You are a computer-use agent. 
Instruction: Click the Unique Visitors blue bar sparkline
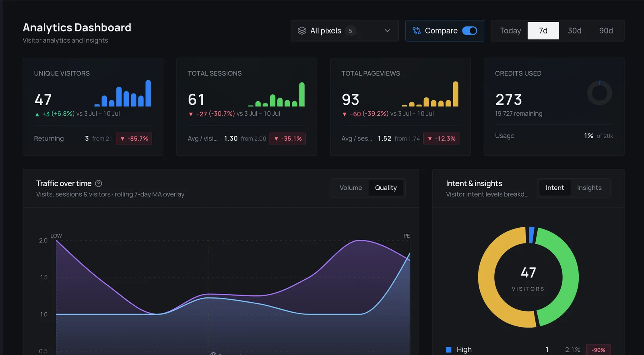click(x=123, y=93)
